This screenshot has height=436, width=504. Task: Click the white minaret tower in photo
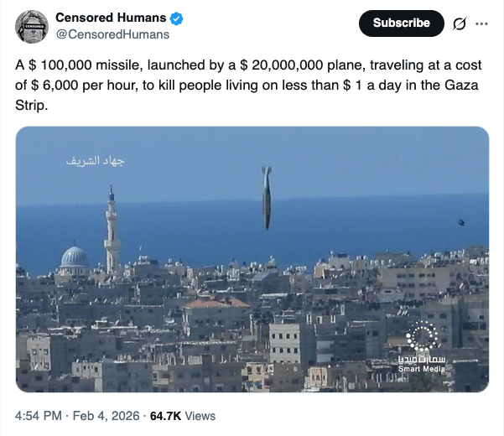coord(112,231)
